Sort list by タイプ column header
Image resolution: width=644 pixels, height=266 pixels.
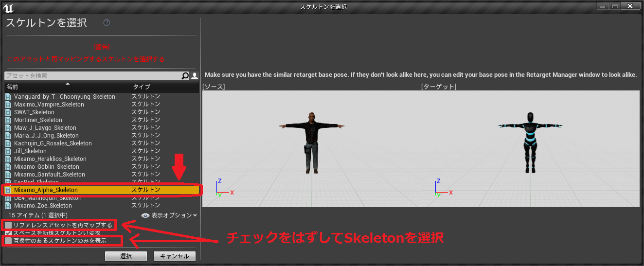(165, 87)
